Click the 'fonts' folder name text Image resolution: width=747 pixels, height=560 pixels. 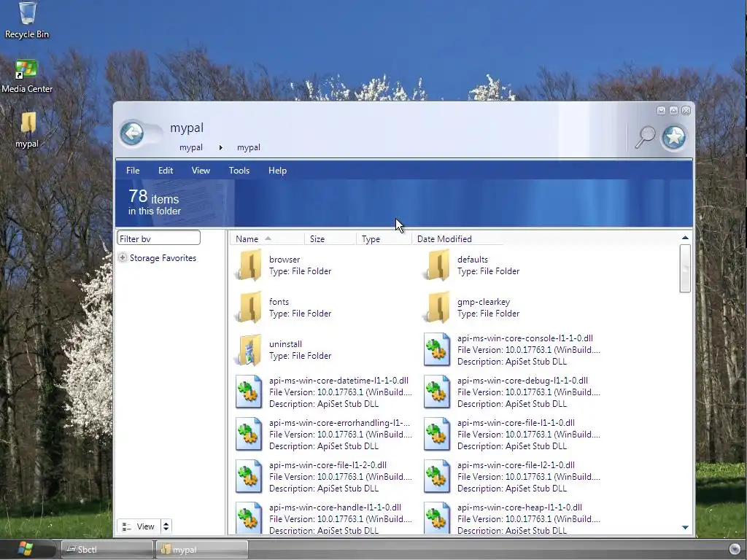click(279, 302)
